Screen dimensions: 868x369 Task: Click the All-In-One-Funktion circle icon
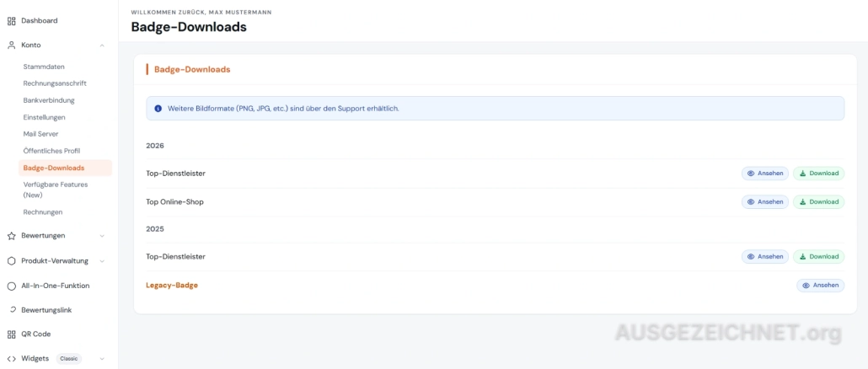[x=11, y=286]
